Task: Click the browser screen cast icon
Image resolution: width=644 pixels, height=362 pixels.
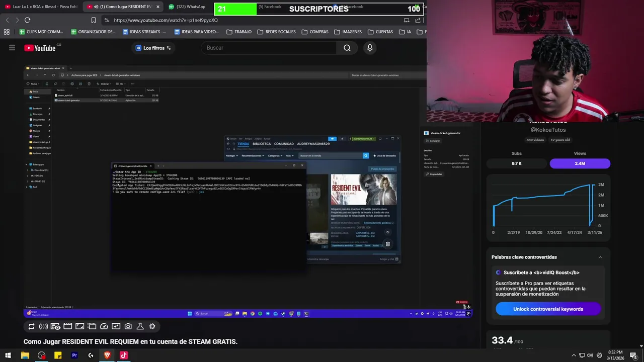Action: (407, 20)
